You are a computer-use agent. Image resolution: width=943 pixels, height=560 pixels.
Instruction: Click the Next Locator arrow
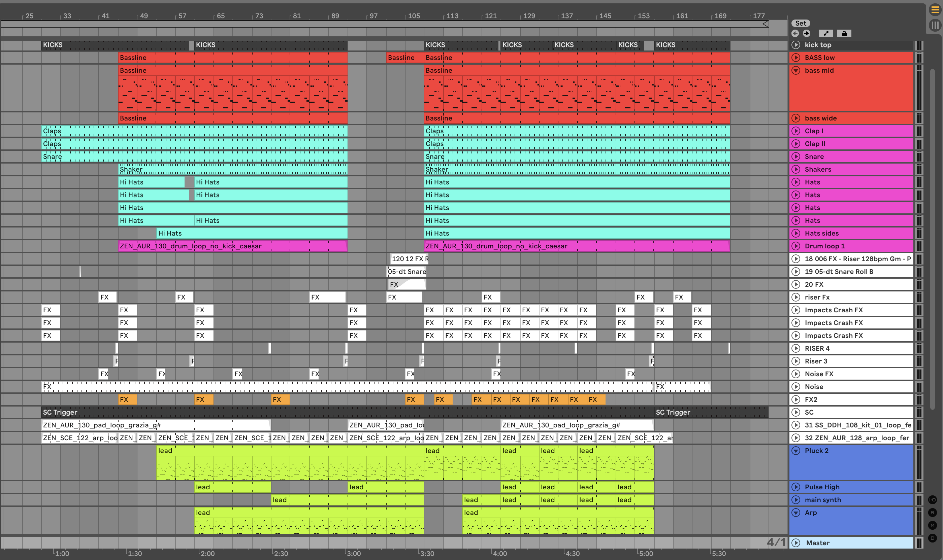pyautogui.click(x=807, y=33)
